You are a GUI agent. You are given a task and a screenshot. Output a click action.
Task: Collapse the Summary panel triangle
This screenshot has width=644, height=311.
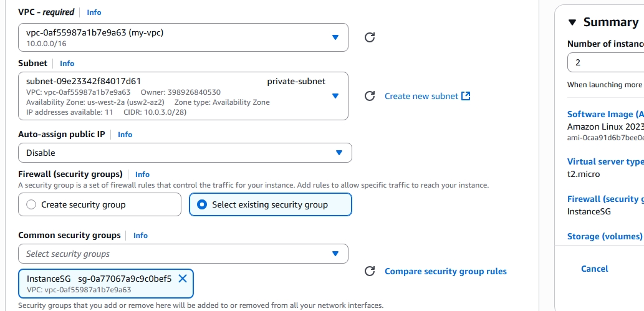click(x=572, y=22)
